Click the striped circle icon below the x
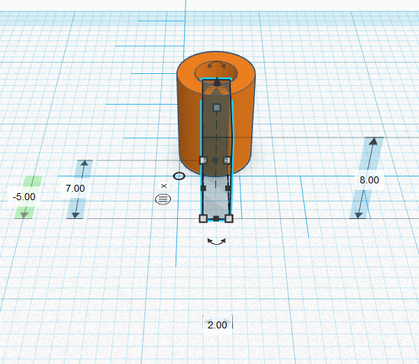This screenshot has height=364, width=419. point(163,199)
